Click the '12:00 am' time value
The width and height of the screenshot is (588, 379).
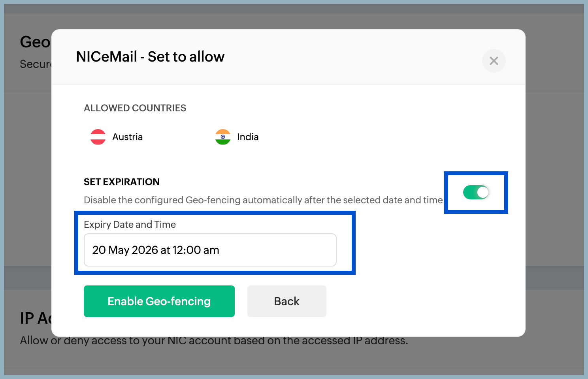tap(196, 250)
